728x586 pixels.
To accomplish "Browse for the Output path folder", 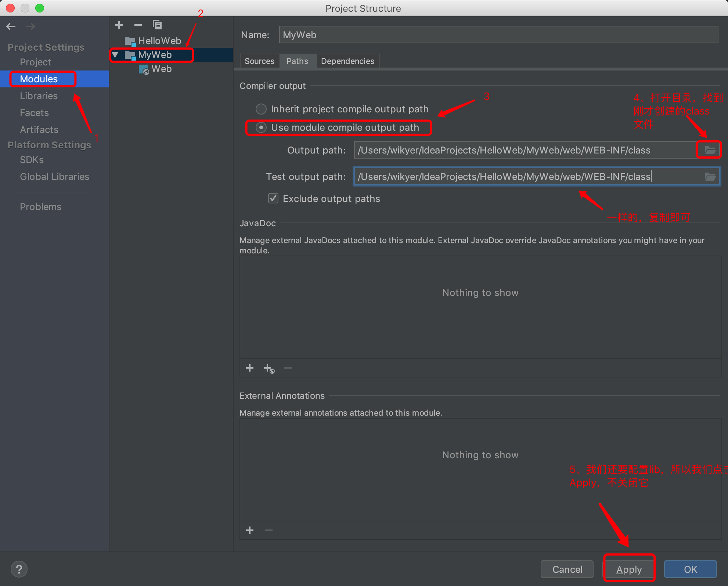I will point(709,150).
